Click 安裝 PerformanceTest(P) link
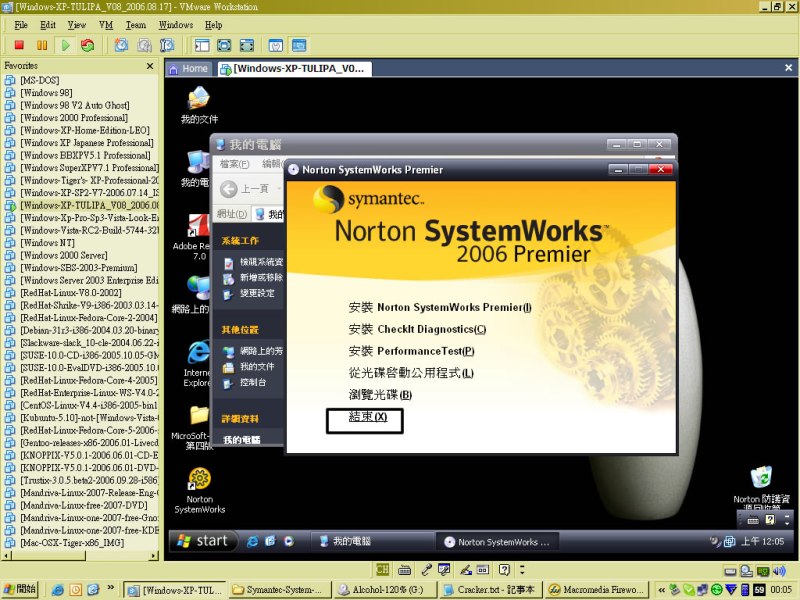The image size is (800, 600). [x=411, y=351]
